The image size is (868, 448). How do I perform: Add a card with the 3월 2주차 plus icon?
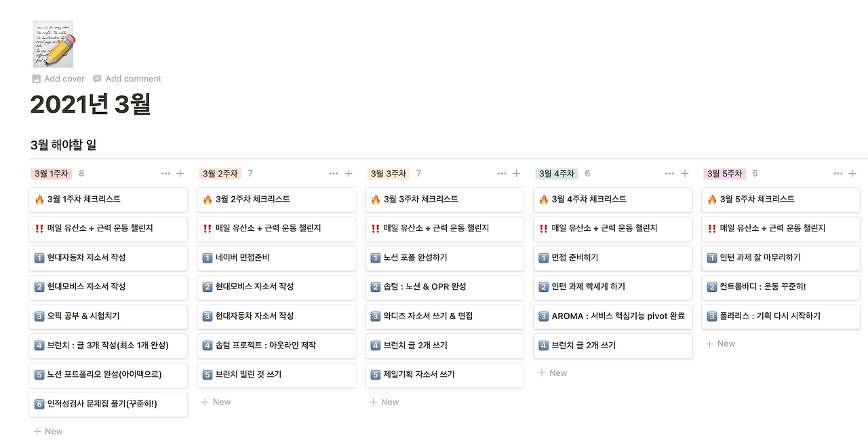(x=349, y=174)
